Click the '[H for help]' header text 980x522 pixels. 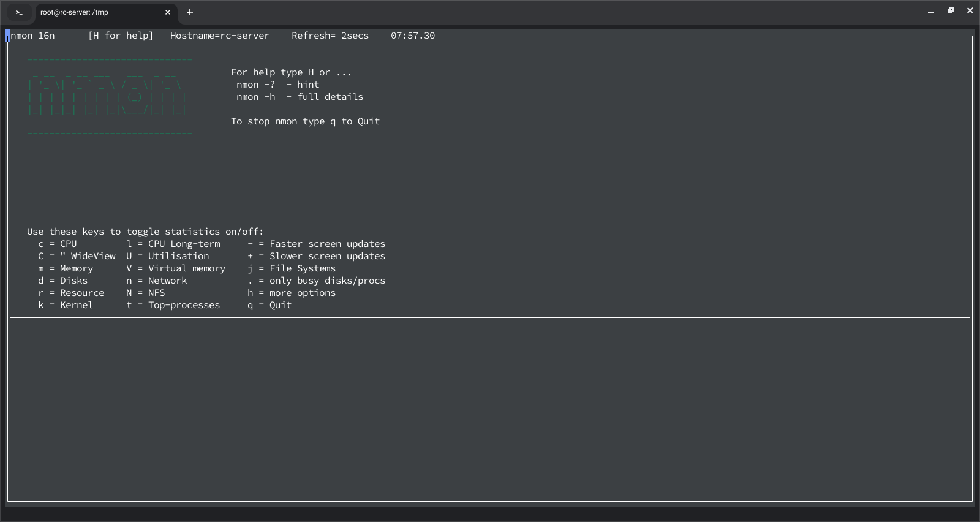[121, 36]
